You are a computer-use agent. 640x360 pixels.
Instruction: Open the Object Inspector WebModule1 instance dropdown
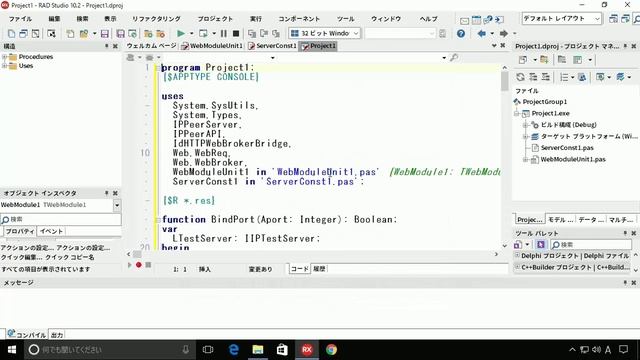tap(117, 205)
